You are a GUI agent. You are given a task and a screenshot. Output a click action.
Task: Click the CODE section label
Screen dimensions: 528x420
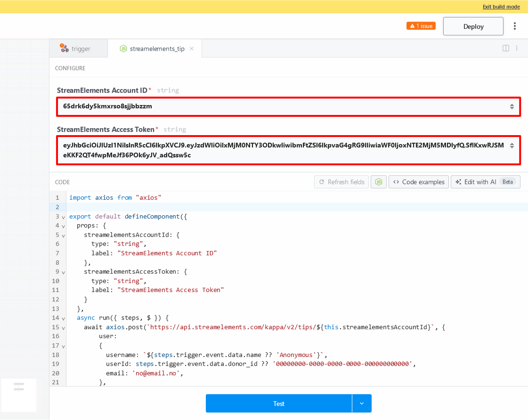click(62, 182)
